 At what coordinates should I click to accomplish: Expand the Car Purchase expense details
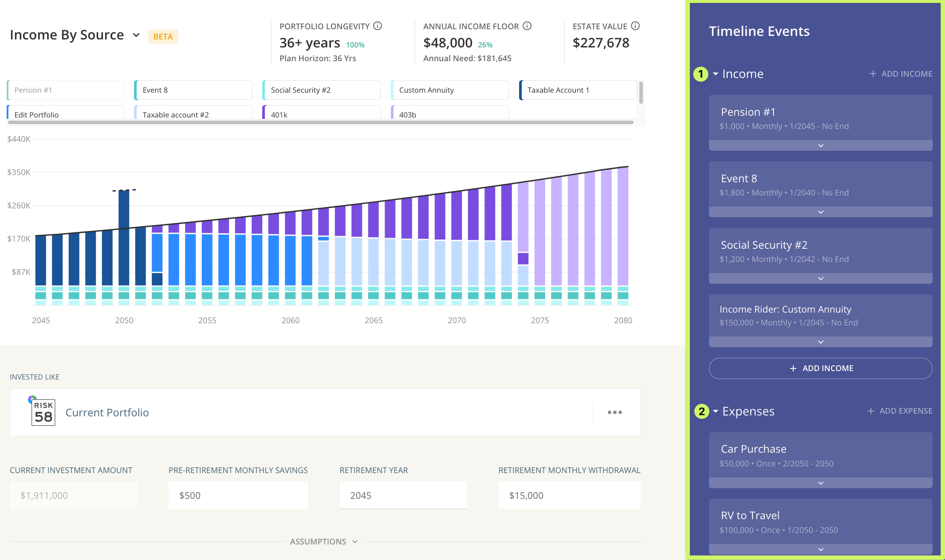point(820,483)
